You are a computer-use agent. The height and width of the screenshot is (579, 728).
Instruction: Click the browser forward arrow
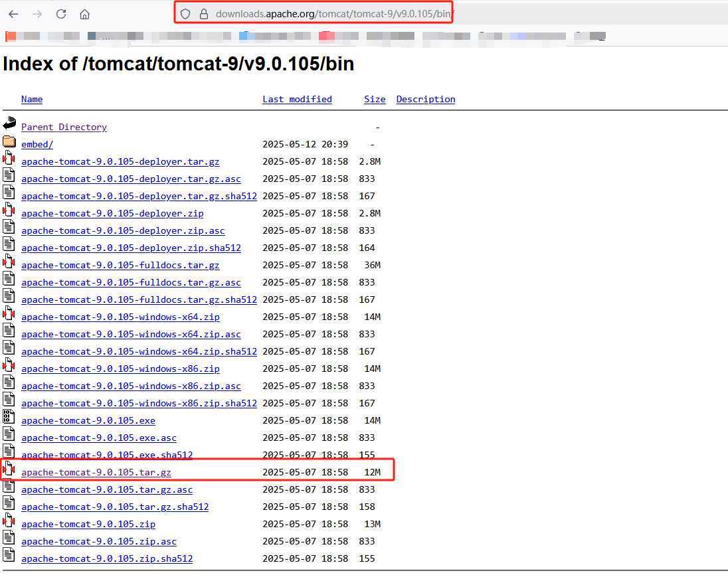(x=37, y=14)
